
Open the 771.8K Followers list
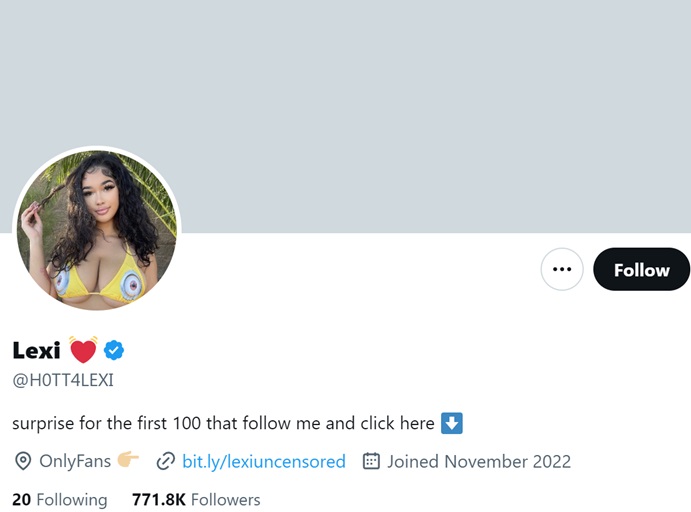(x=196, y=499)
